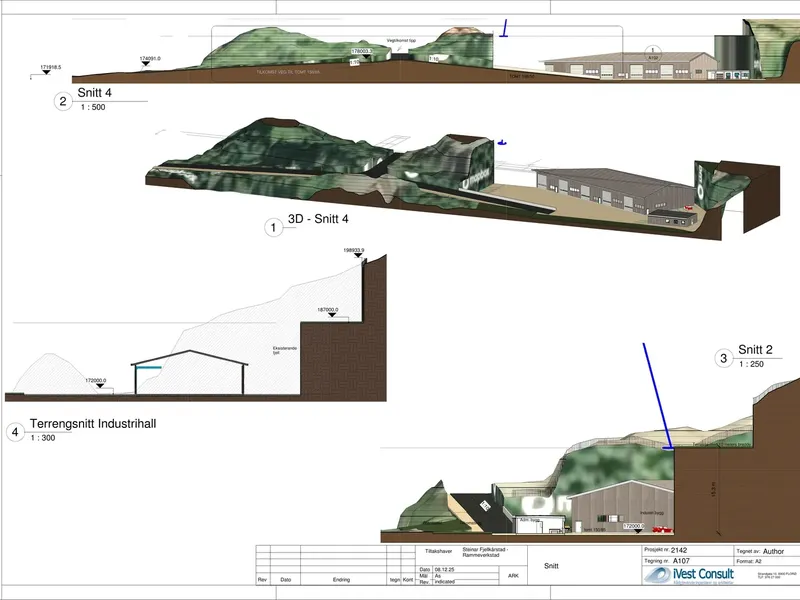Select the A102 section reference bubble

click(x=653, y=54)
